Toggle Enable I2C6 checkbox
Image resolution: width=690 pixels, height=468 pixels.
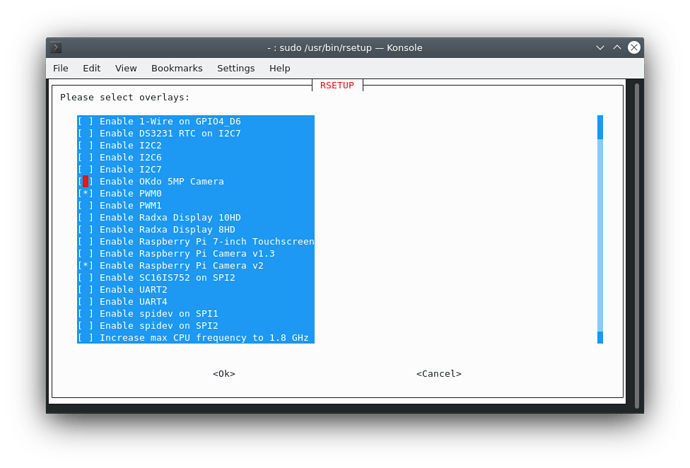(85, 157)
